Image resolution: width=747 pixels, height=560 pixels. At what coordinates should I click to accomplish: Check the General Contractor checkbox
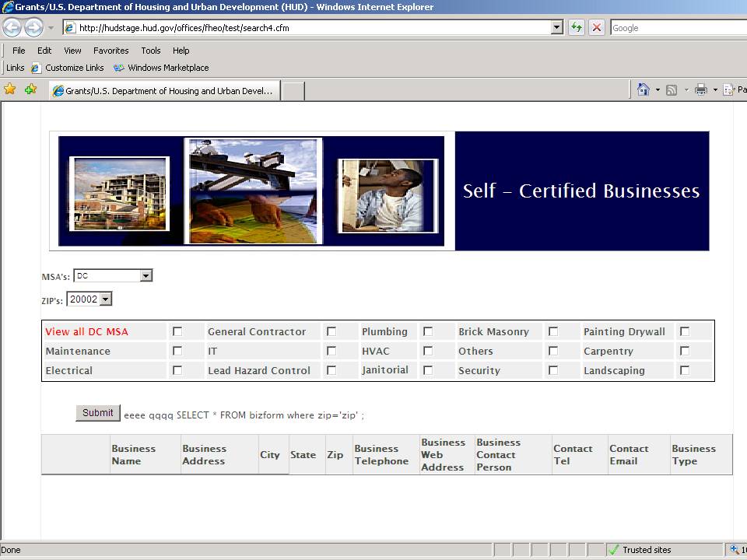[331, 331]
